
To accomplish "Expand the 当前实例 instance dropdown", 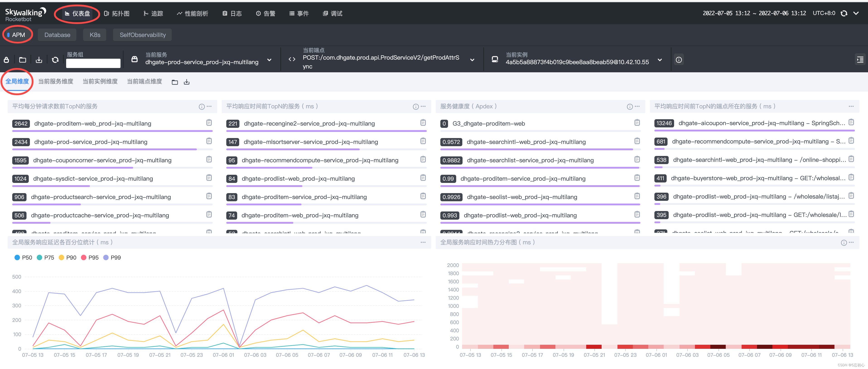I will 659,60.
